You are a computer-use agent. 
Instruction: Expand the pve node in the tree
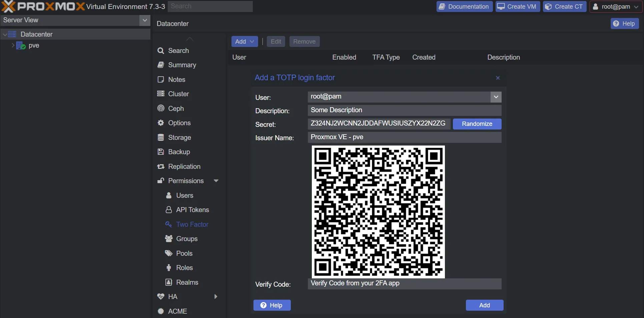[x=12, y=46]
